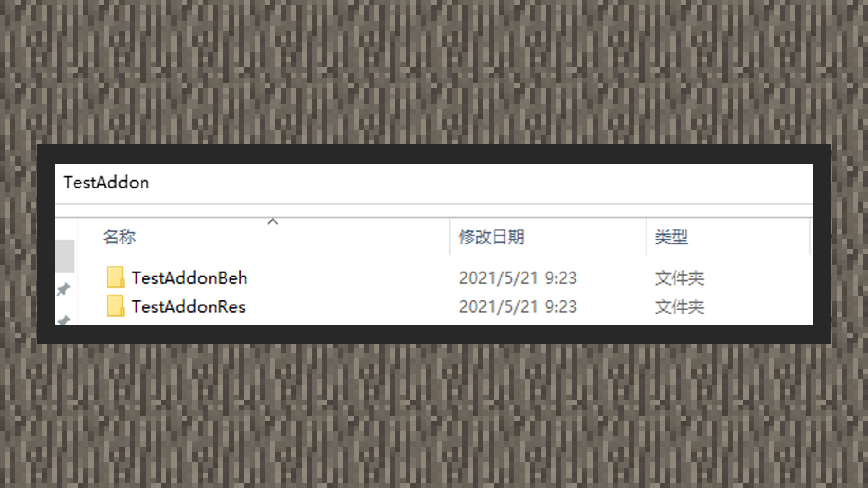Sort by the 修改日期 column header
This screenshot has height=488, width=868.
pyautogui.click(x=491, y=237)
